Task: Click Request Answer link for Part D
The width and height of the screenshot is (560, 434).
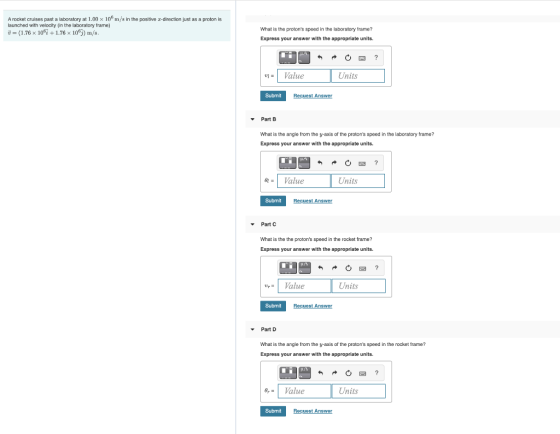Action: coord(313,411)
